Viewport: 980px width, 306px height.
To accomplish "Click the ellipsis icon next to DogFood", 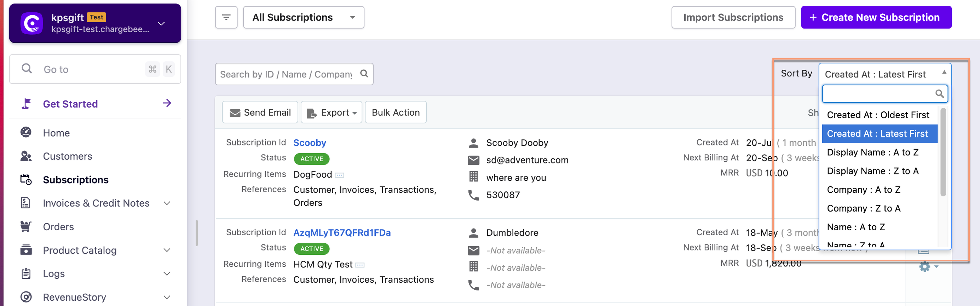I will [x=339, y=175].
